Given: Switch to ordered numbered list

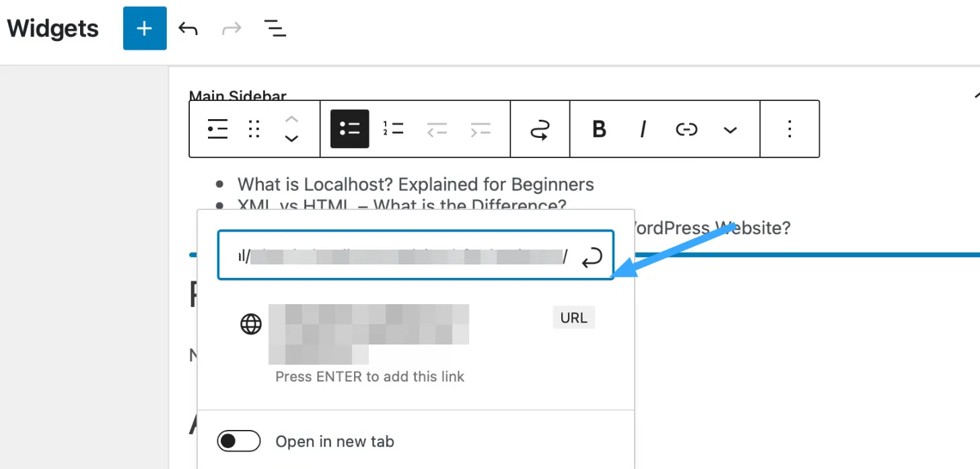Looking at the screenshot, I should (x=393, y=129).
